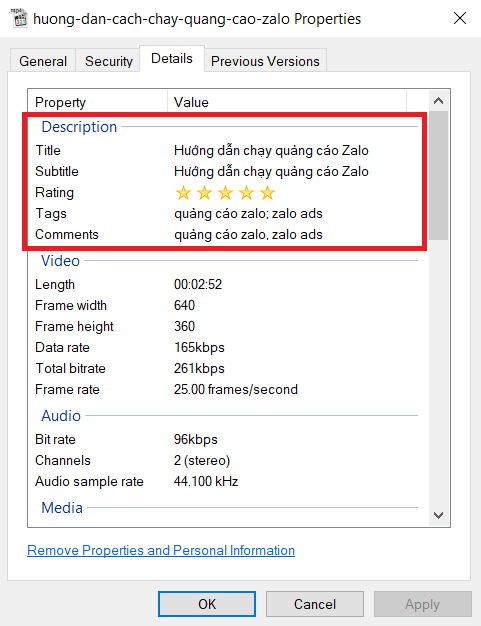Click the Description section heading

(79, 127)
